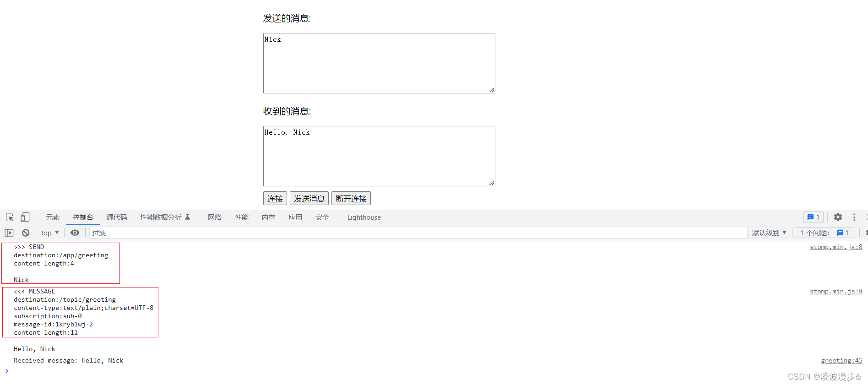This screenshot has width=868, height=385.
Task: Click the console prompt arrow input line
Action: pos(434,371)
